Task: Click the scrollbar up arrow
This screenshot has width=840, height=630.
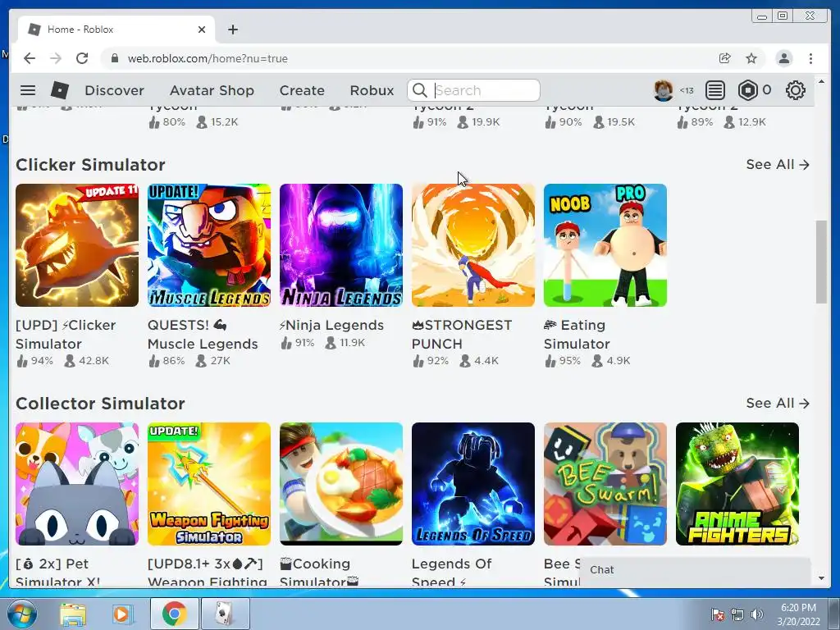Action: 821,81
